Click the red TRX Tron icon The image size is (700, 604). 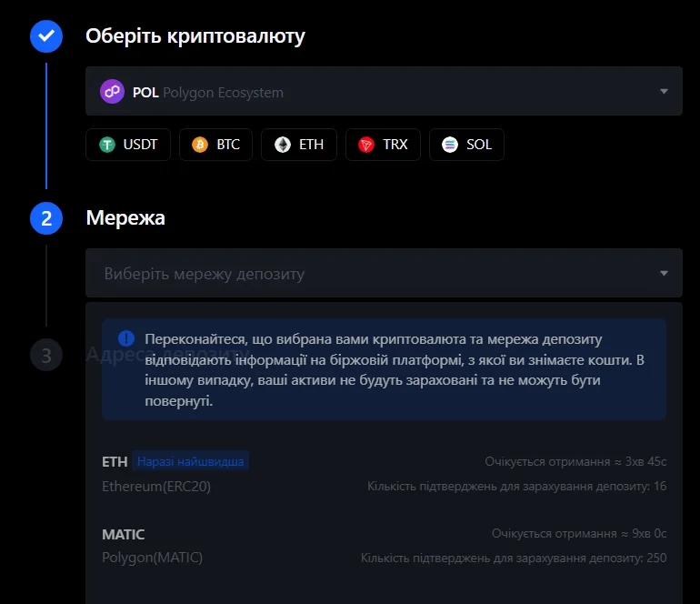pos(366,145)
